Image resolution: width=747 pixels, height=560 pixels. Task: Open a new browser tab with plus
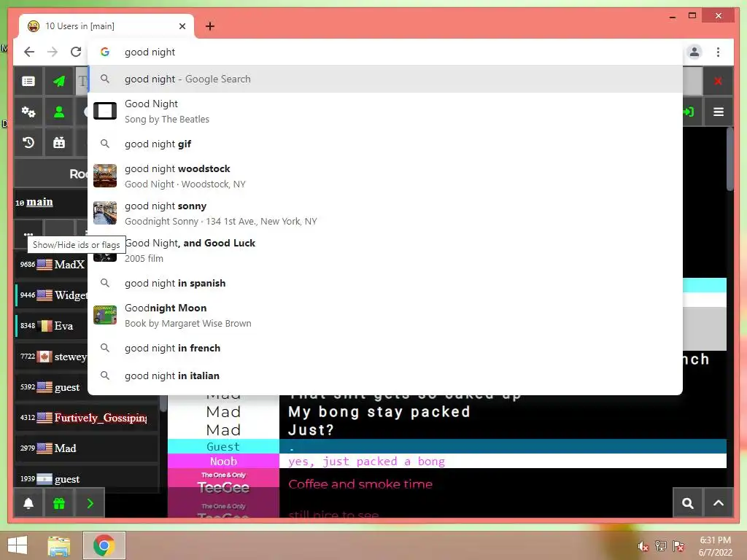pyautogui.click(x=210, y=26)
